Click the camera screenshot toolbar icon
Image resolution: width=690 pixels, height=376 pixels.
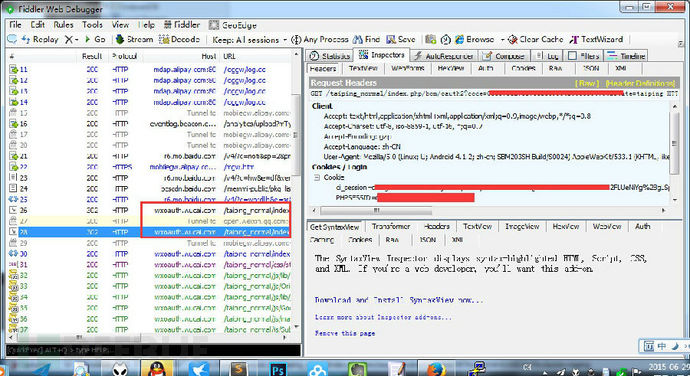pyautogui.click(x=430, y=39)
